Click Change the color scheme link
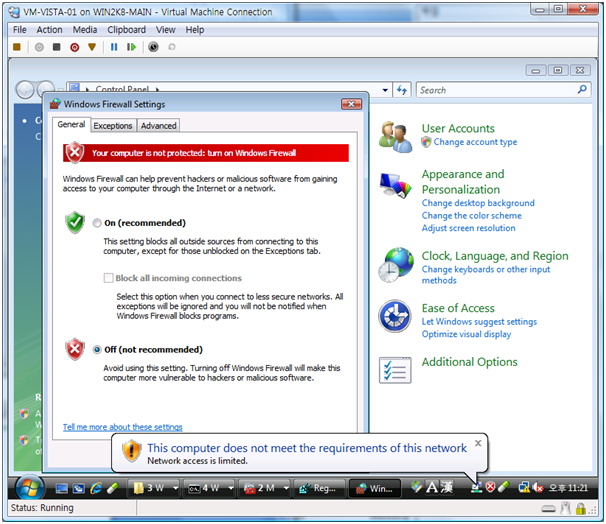 (472, 216)
